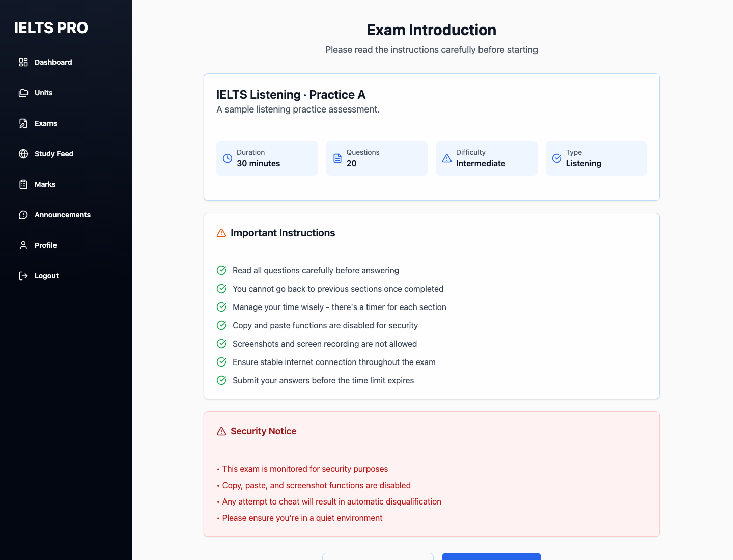Click 'Please ensure you're in a quiet environment'
Image resolution: width=733 pixels, height=560 pixels.
pos(302,518)
